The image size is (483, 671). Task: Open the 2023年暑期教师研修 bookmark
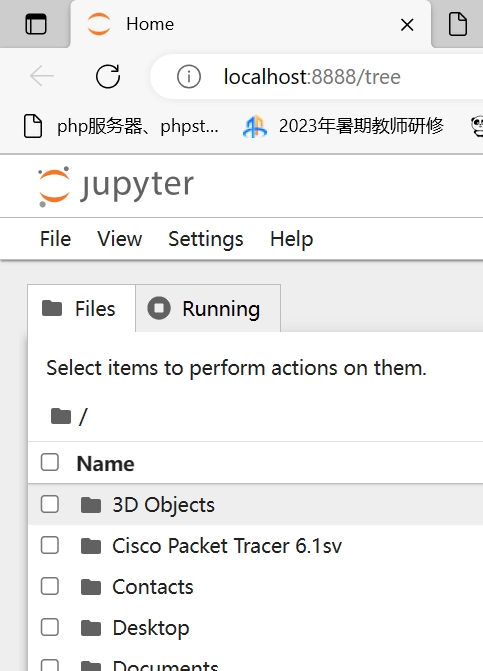[344, 126]
